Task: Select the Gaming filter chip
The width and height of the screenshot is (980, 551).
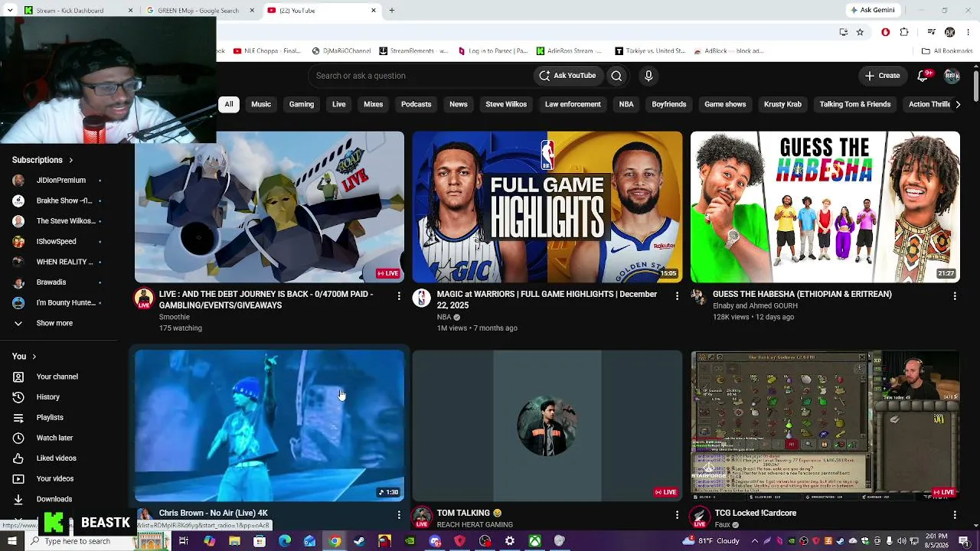Action: 302,104
